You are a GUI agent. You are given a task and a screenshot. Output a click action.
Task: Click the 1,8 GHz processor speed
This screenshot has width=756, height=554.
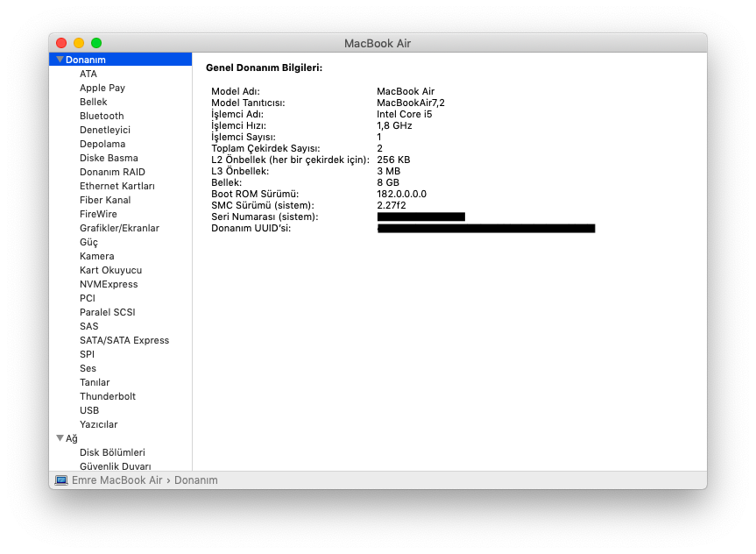pos(394,125)
